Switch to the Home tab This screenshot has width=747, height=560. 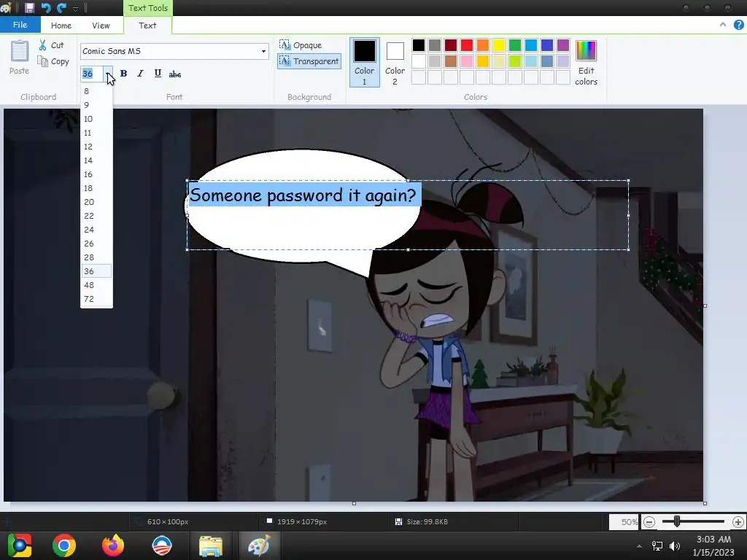pos(61,26)
